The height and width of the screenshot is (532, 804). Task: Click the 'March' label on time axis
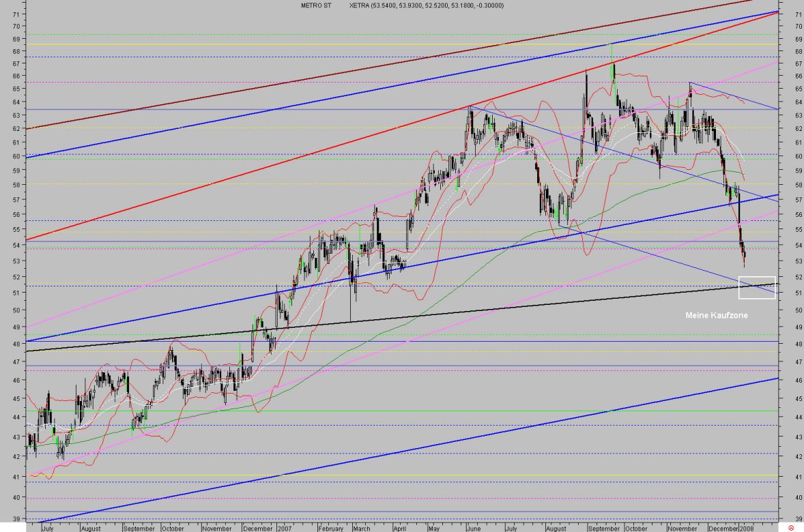(x=362, y=529)
